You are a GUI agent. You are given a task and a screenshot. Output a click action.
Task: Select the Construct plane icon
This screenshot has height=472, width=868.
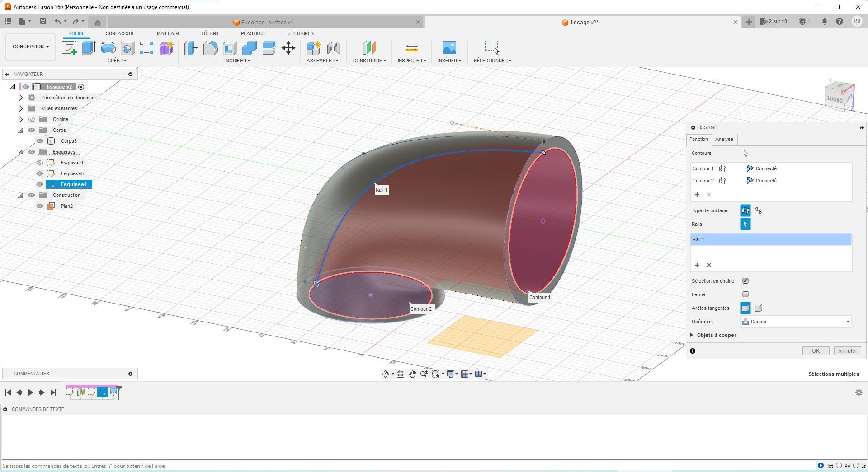coord(369,48)
